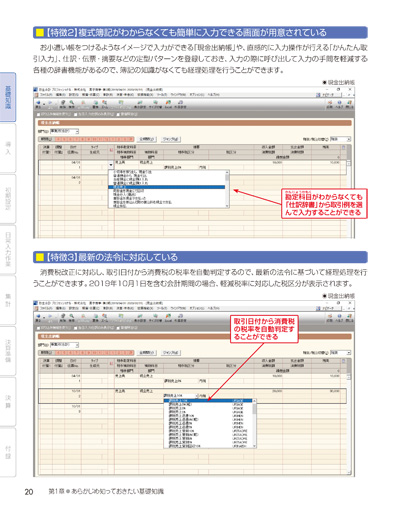Open the 部門 combo box in the 特徴2 screenshot

(x=64, y=131)
